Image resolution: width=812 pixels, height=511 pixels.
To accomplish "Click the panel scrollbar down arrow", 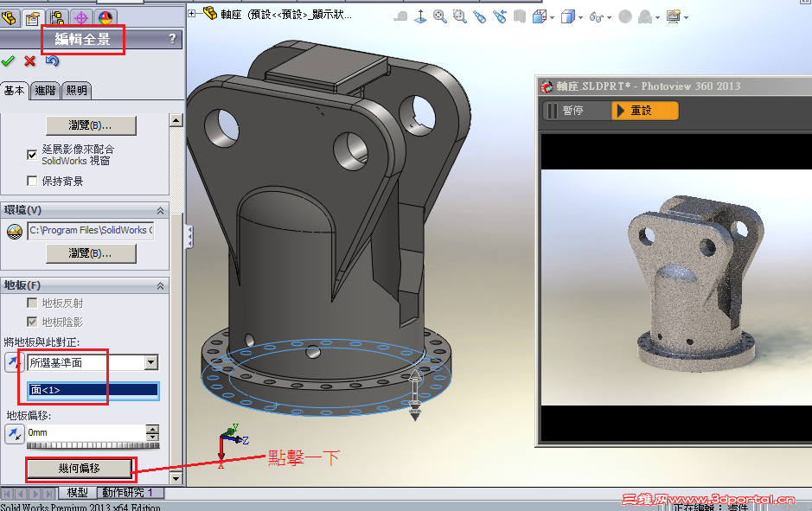I will point(176,478).
